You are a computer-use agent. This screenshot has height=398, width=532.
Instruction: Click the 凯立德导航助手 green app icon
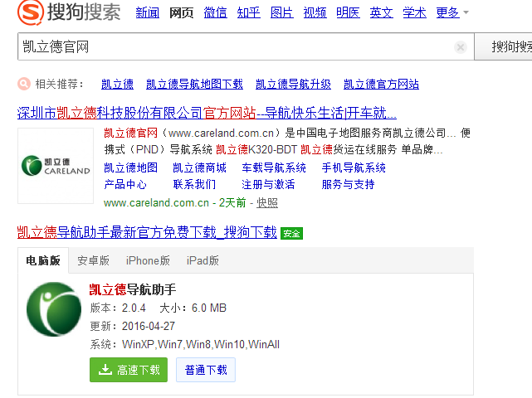[x=54, y=308]
